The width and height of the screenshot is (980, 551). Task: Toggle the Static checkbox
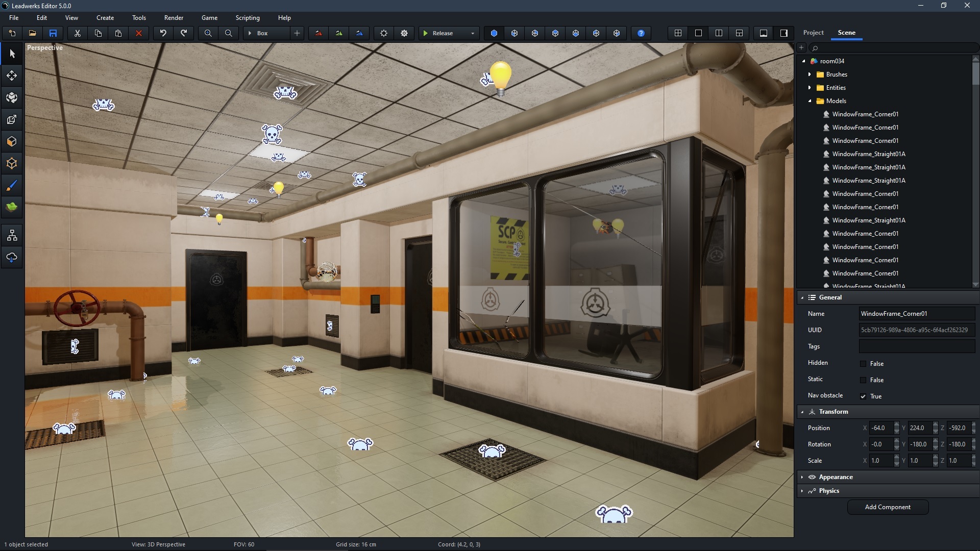coord(863,380)
